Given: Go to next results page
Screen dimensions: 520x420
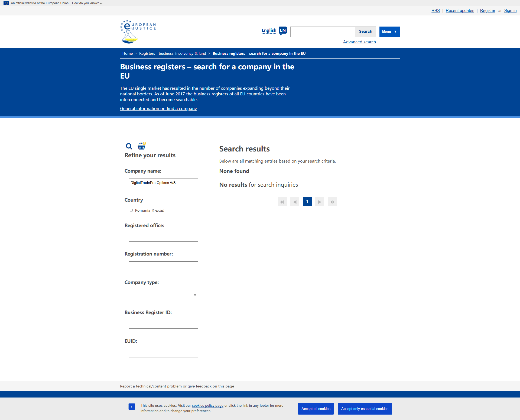Looking at the screenshot, I should coord(320,202).
